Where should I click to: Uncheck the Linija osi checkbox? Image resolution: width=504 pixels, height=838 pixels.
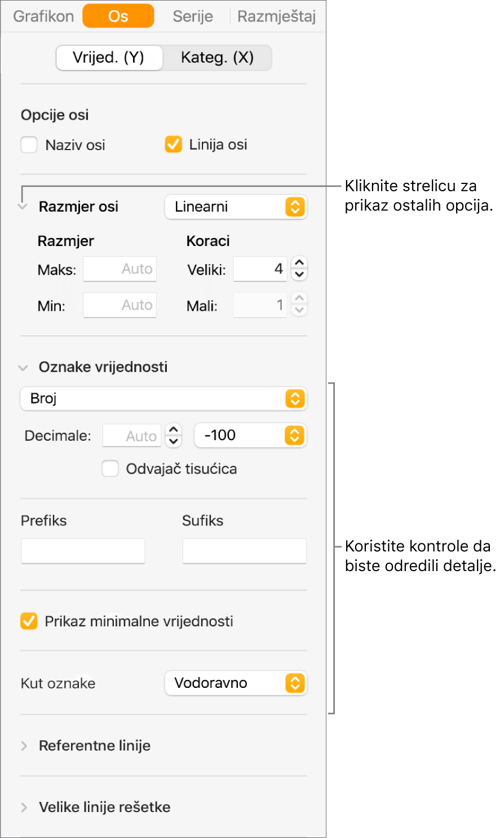173,144
